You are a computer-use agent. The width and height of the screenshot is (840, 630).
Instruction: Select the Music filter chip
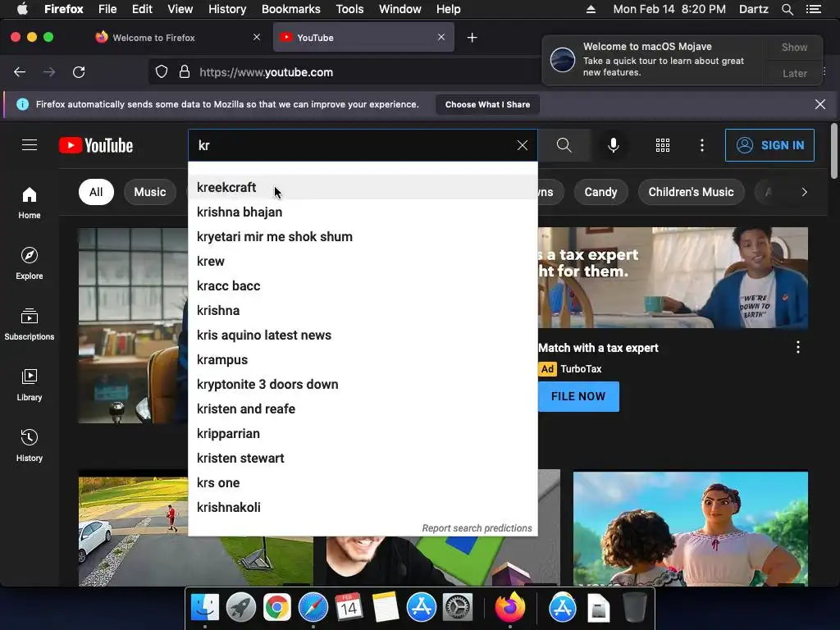coord(149,192)
